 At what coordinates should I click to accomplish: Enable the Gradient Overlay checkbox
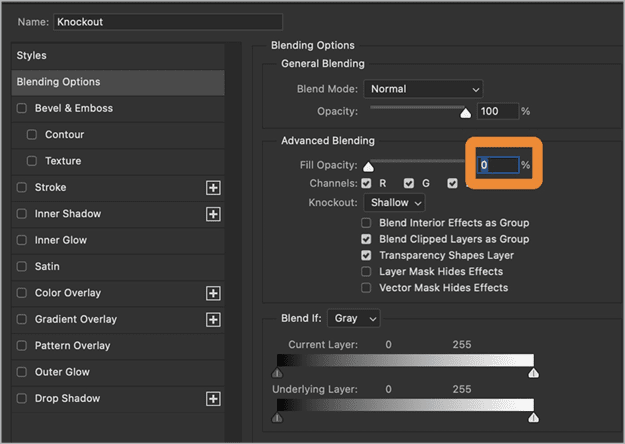(x=22, y=319)
